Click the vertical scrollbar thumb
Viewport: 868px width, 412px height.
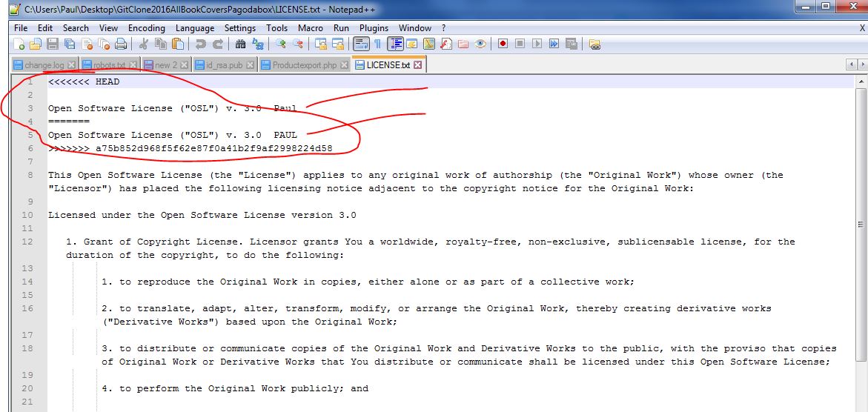click(x=861, y=225)
